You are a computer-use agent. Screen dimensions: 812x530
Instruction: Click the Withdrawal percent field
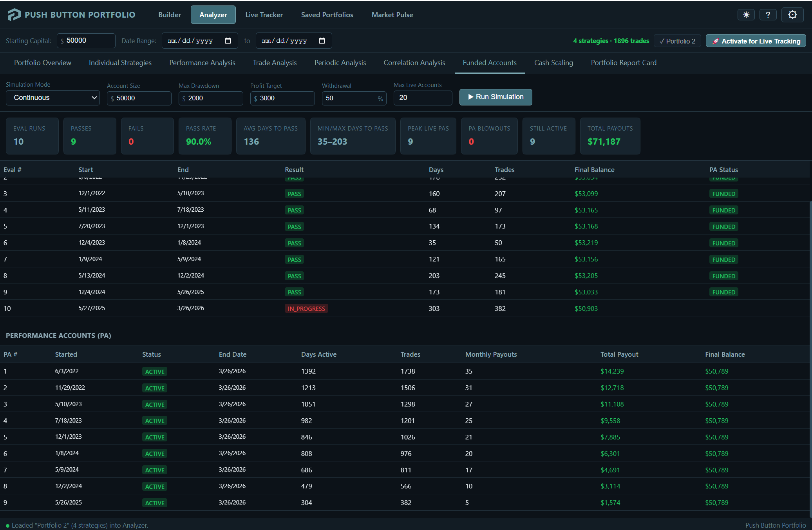pos(350,98)
